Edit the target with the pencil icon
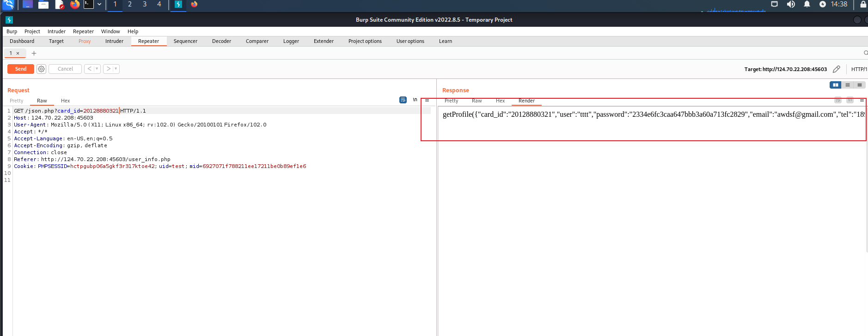Viewport: 868px width, 336px height. pyautogui.click(x=837, y=69)
